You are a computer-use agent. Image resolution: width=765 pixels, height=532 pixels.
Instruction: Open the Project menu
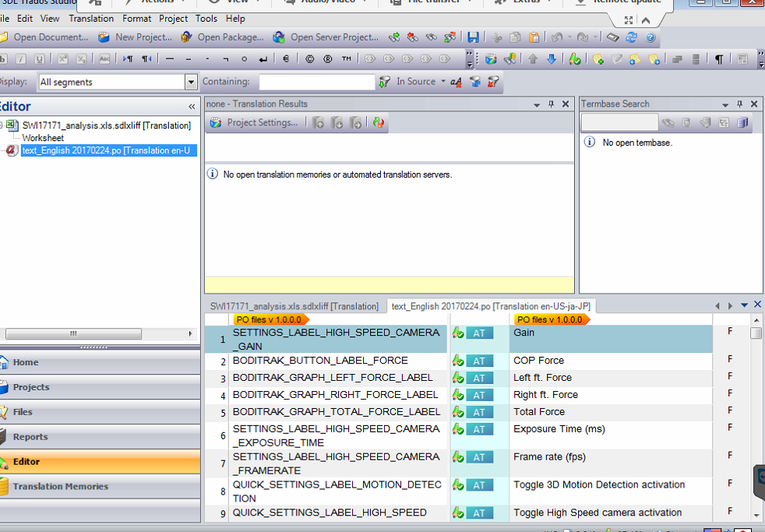pyautogui.click(x=173, y=19)
